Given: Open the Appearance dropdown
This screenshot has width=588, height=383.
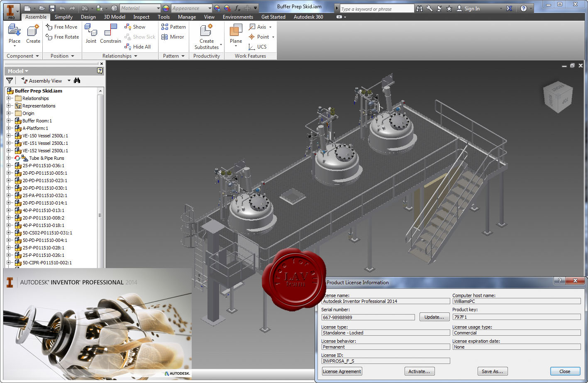Looking at the screenshot, I should (210, 8).
